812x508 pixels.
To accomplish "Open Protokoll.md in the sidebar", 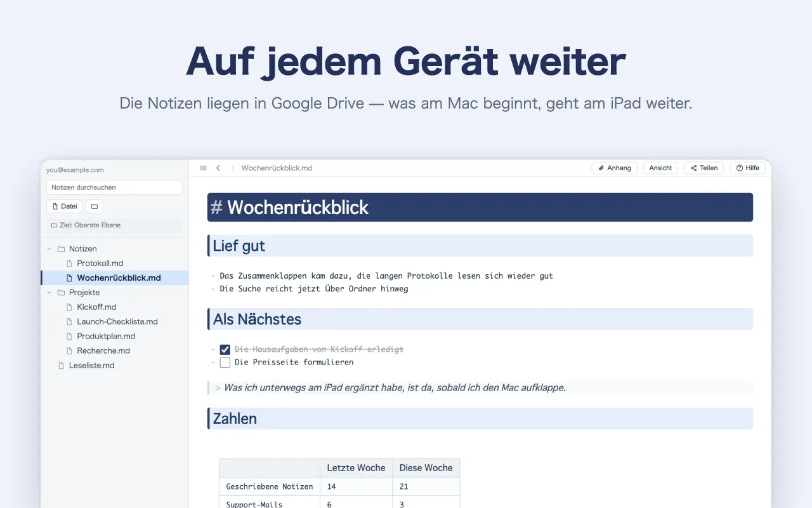I will click(115, 264).
